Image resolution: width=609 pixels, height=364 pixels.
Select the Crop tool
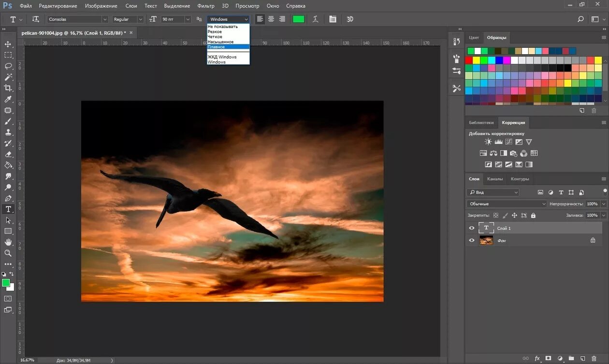(x=8, y=88)
